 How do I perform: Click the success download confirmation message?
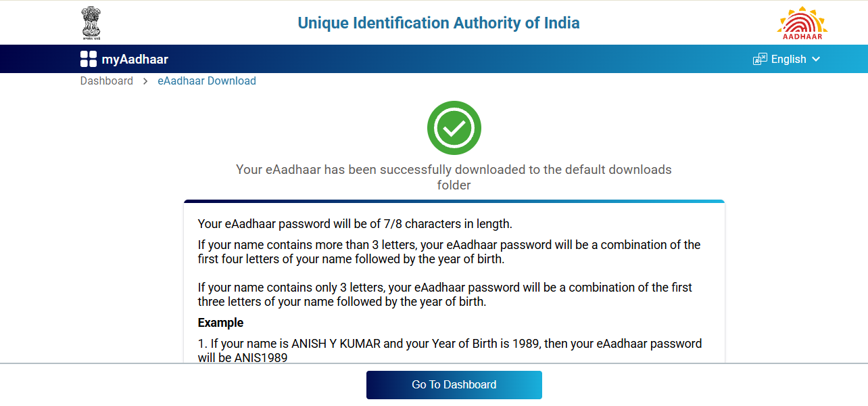[x=454, y=177]
